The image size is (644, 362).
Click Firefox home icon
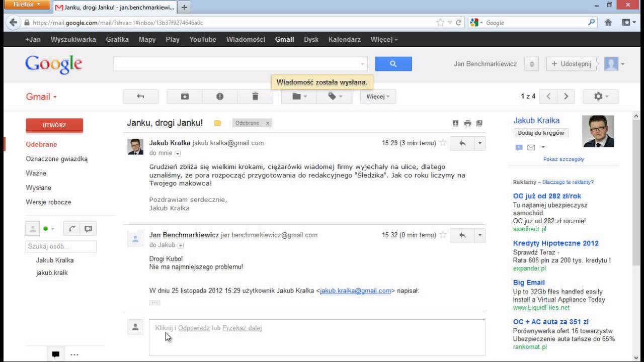(x=608, y=23)
